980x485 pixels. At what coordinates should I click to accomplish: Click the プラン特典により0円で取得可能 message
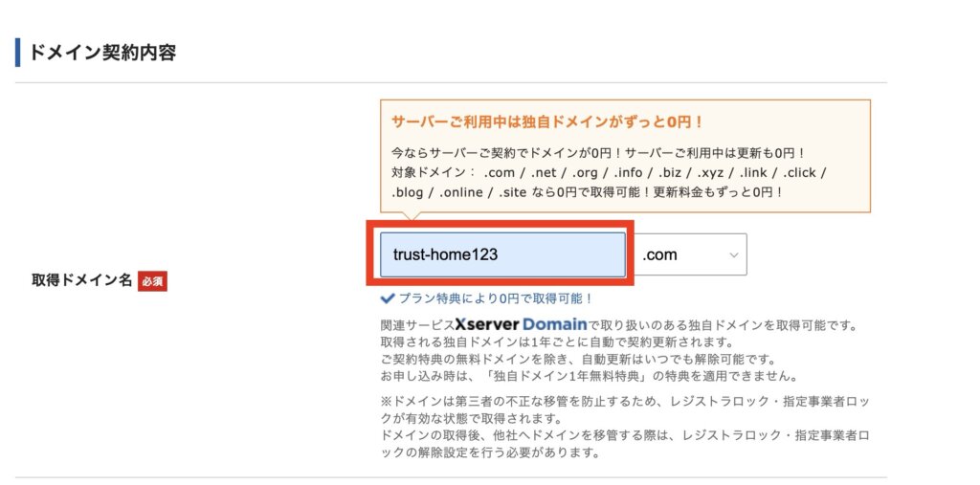pyautogui.click(x=495, y=298)
